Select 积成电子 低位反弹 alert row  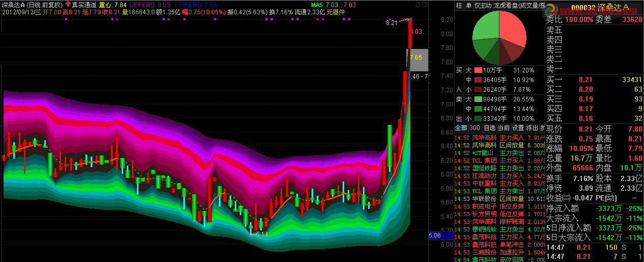coord(498,206)
